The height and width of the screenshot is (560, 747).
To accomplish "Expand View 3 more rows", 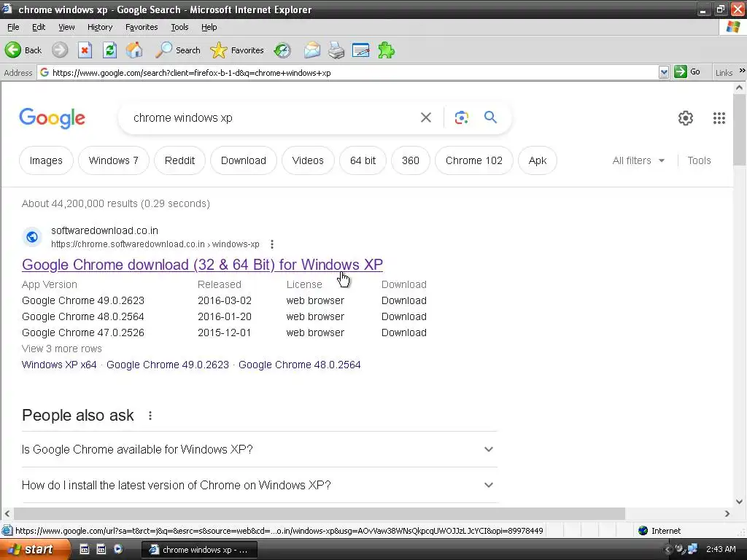I will click(62, 349).
